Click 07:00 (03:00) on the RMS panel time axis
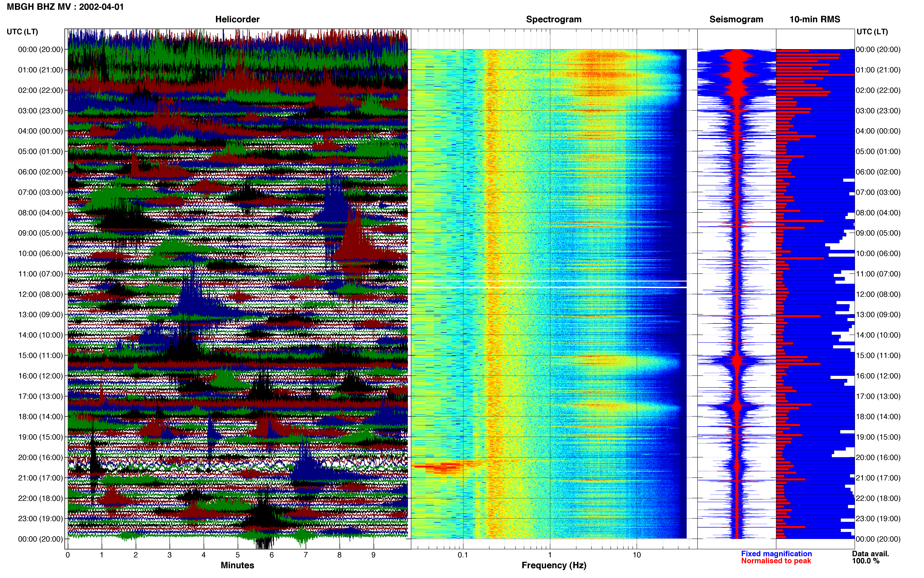 (878, 192)
